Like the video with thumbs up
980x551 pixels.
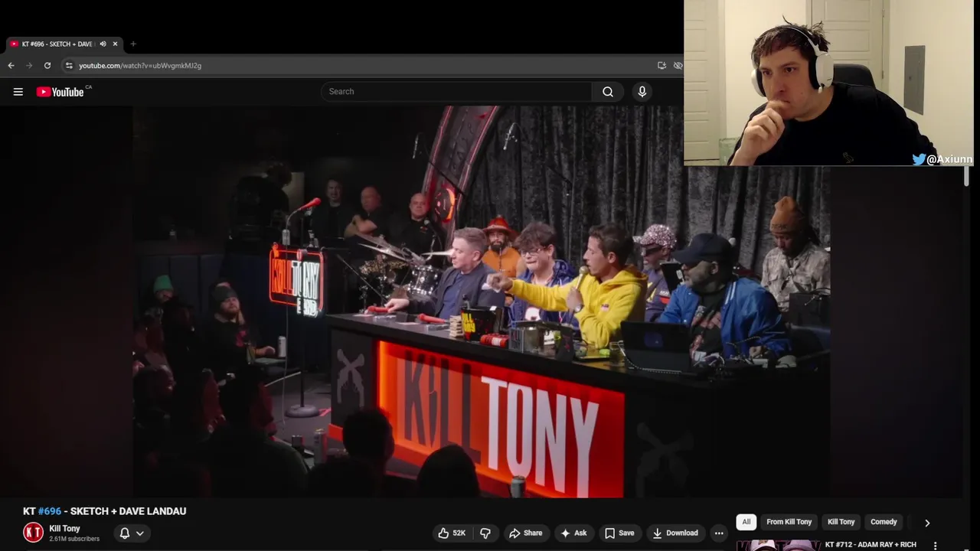coord(451,533)
